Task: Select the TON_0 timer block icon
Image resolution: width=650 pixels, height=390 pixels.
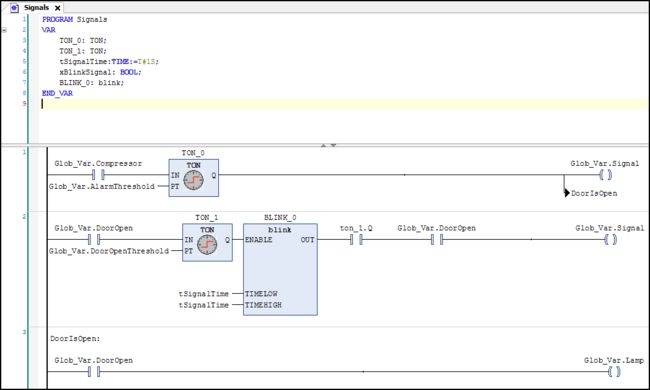Action: click(193, 180)
